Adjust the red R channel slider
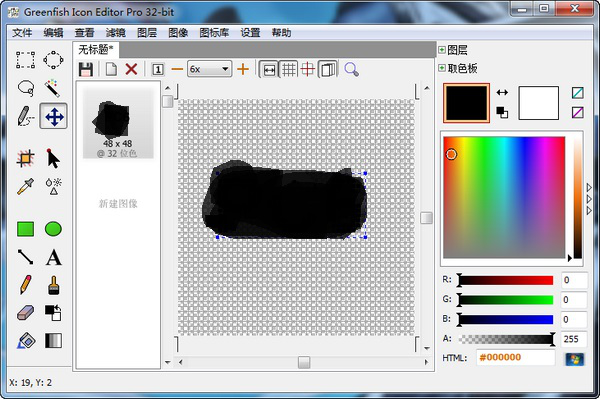This screenshot has width=600, height=399. tap(506, 280)
